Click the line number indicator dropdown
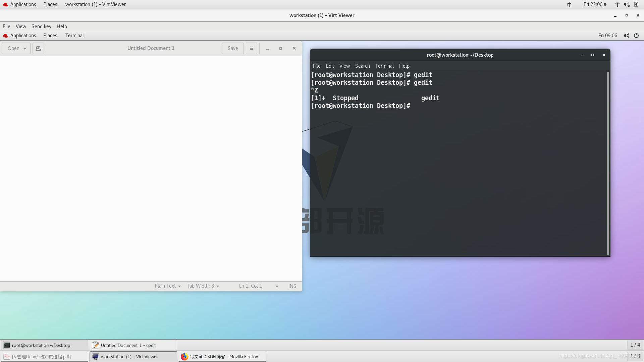The height and width of the screenshot is (362, 644). coord(277,287)
